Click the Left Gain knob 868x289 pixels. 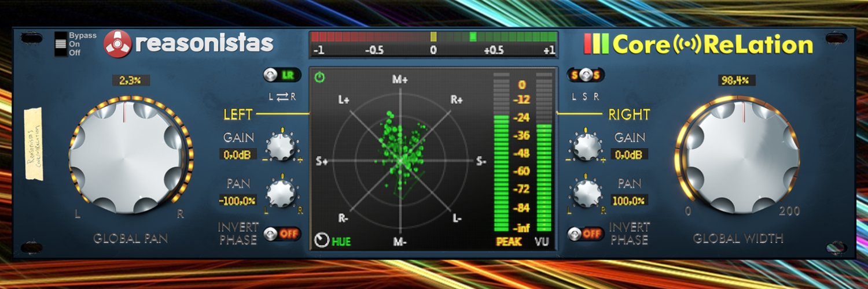280,147
